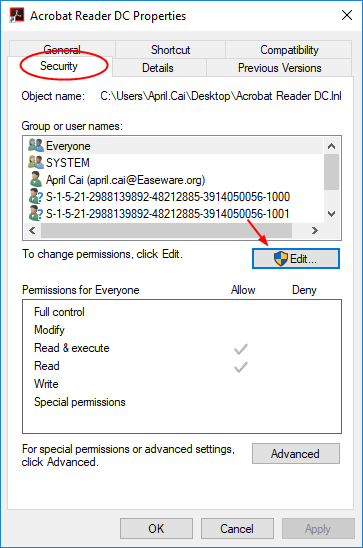Click right arrow of horizontal scrollbar
Image resolution: width=363 pixels, height=548 pixels.
(315, 230)
